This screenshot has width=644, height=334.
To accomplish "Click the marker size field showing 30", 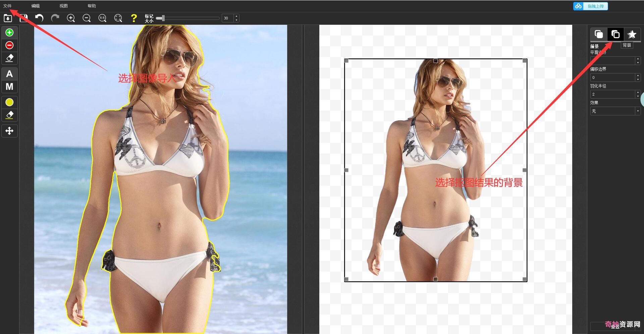I will (x=228, y=18).
